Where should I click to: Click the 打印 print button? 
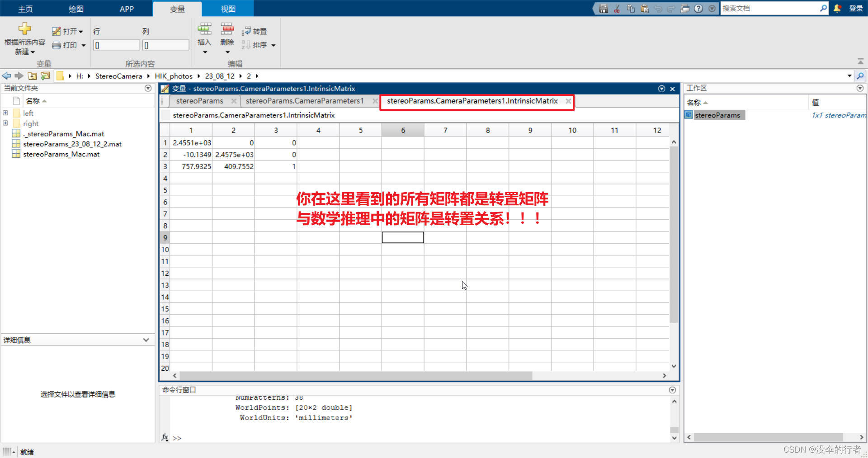pyautogui.click(x=64, y=45)
